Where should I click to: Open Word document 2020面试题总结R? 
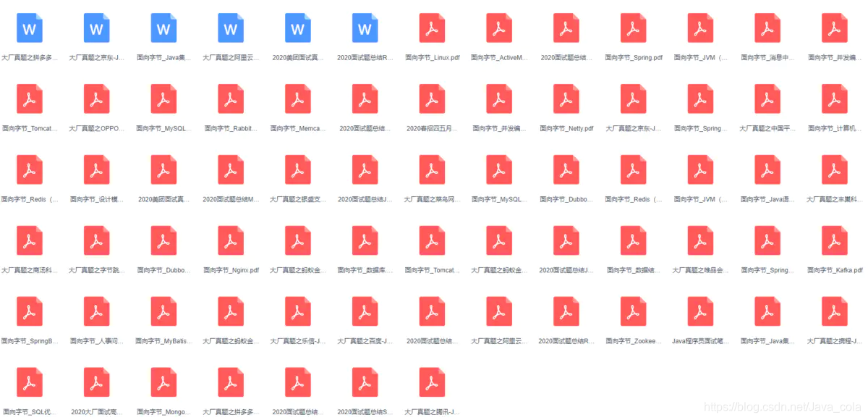coord(365,28)
